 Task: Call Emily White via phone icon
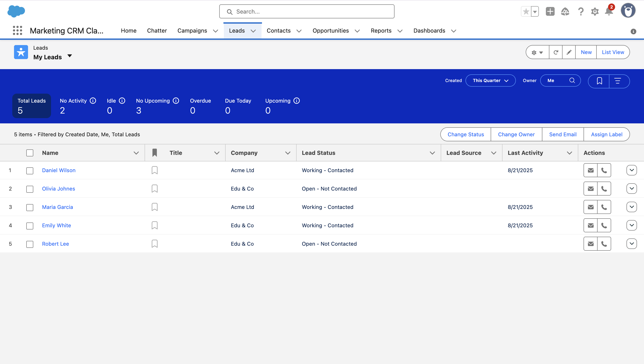coord(604,225)
